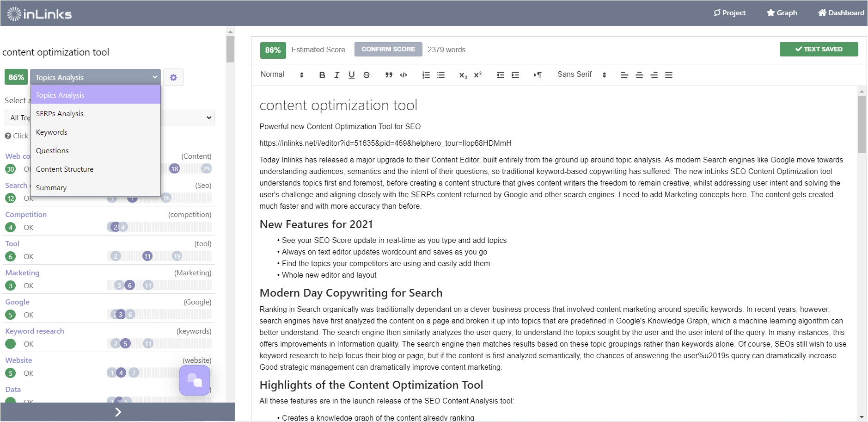Choose Keywords menu option
Image resolution: width=868 pixels, height=422 pixels.
96,132
